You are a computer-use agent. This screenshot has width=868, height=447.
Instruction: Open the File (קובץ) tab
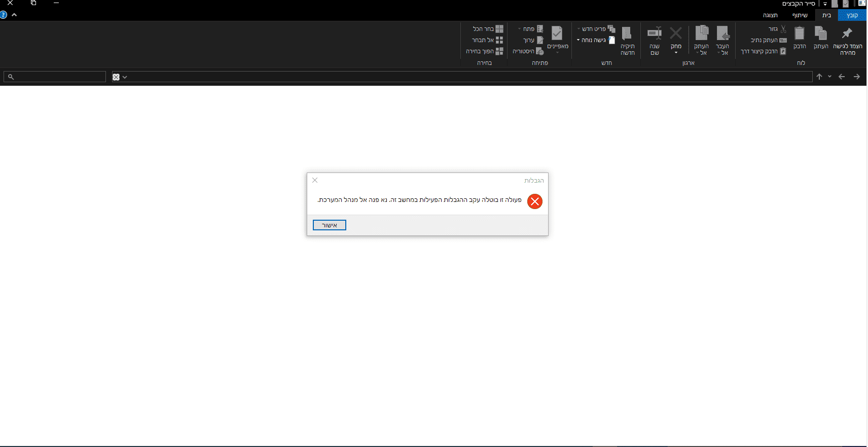coord(852,15)
